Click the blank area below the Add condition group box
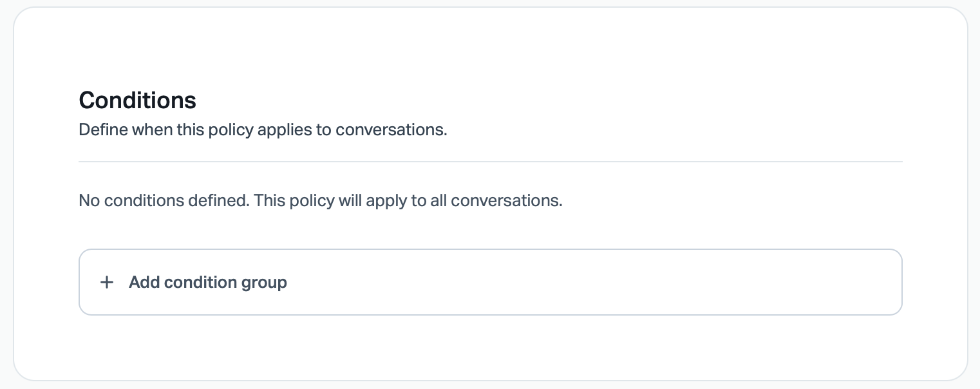980x389 pixels. pyautogui.click(x=490, y=346)
